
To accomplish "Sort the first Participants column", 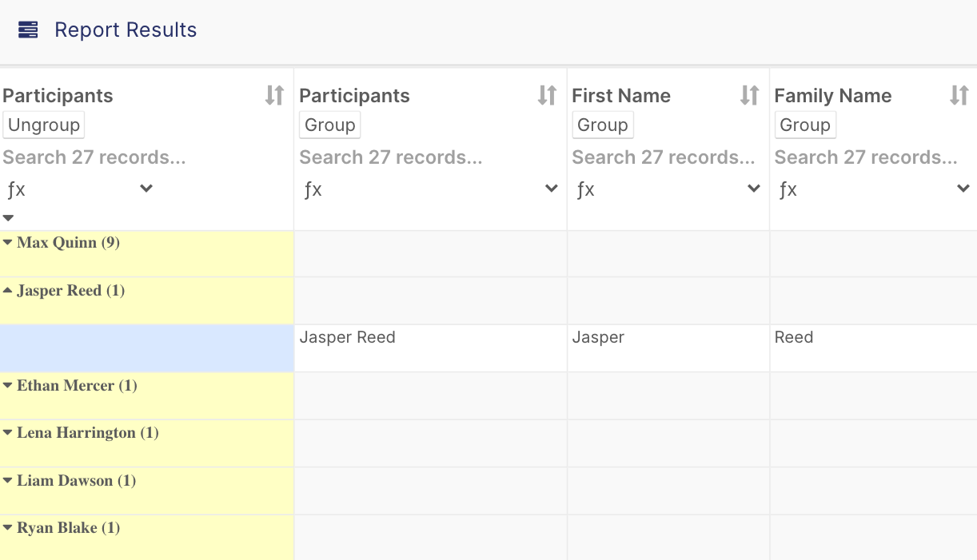I will tap(274, 96).
